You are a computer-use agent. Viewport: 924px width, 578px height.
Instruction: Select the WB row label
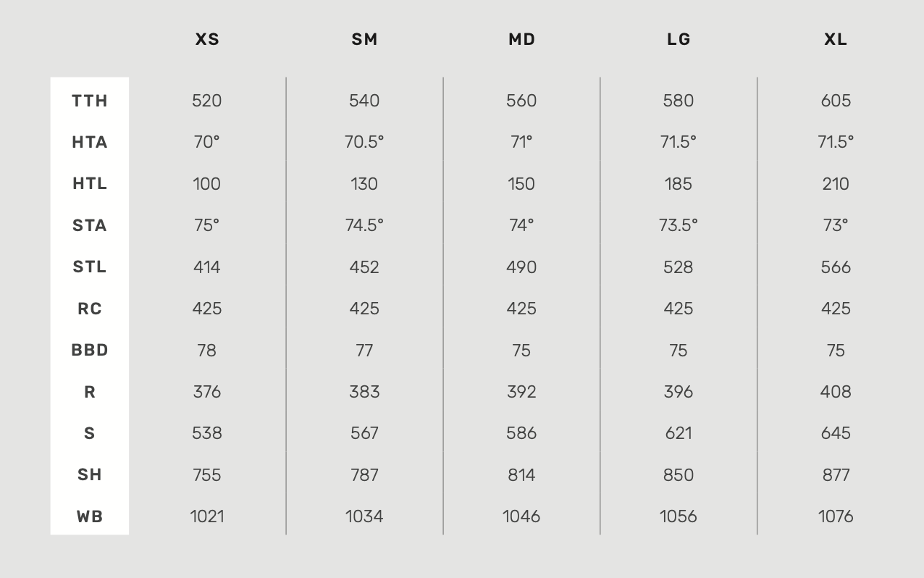[x=90, y=516]
